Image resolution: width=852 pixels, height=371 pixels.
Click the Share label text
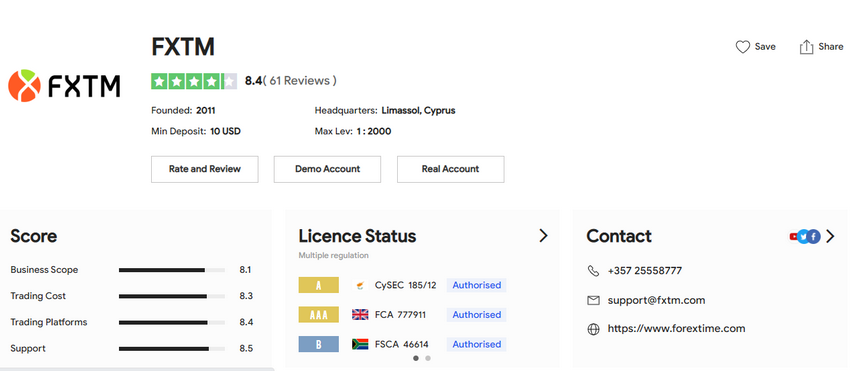(831, 47)
